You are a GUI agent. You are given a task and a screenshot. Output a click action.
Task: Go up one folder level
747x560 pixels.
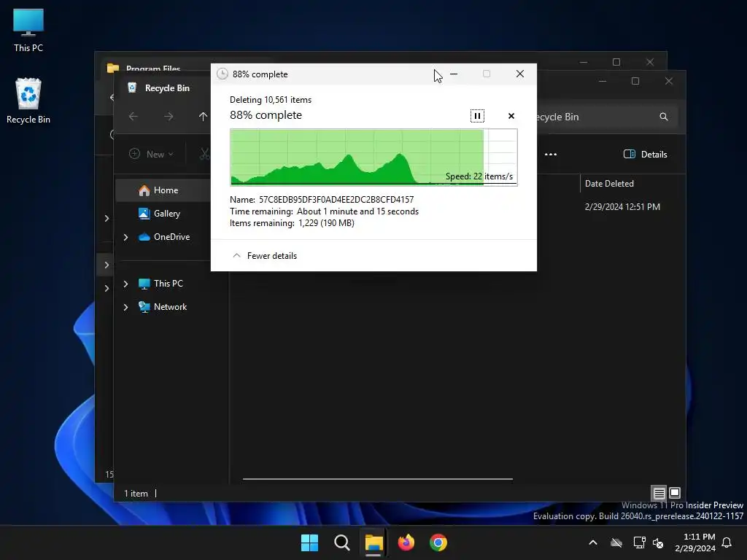[x=203, y=116]
